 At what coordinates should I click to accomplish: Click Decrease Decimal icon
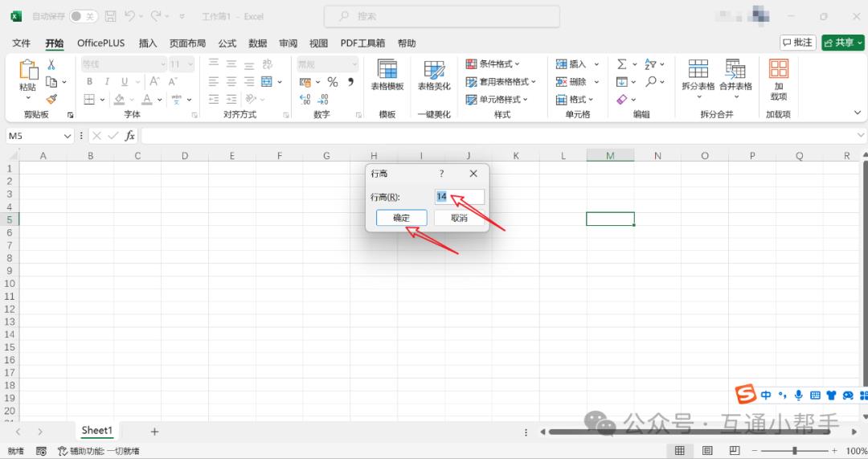pos(323,99)
